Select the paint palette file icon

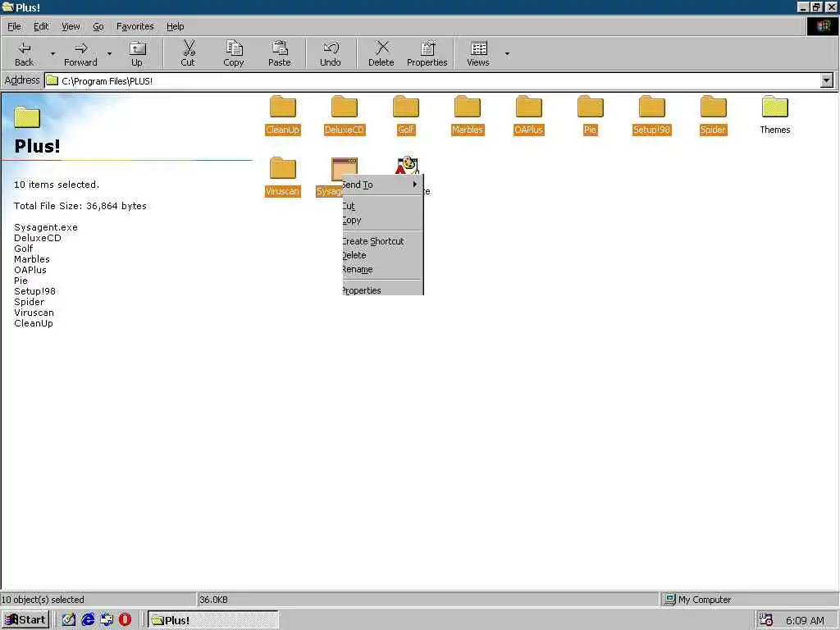[x=407, y=165]
